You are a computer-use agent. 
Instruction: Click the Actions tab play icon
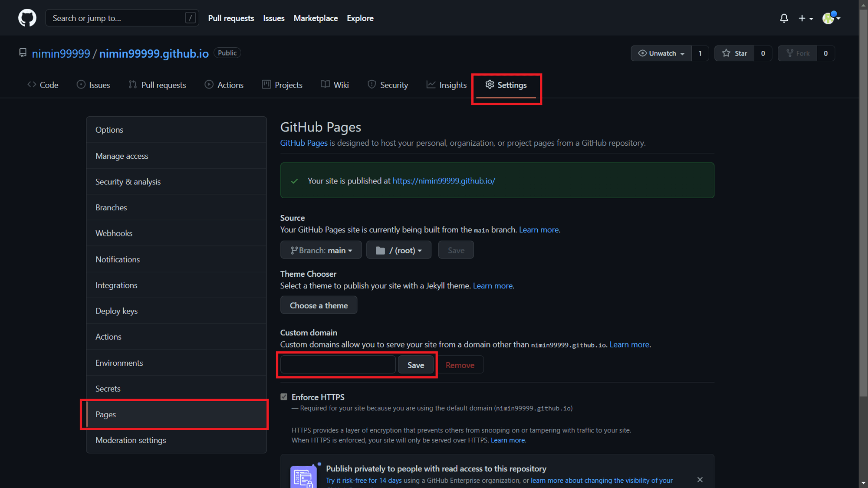pos(209,85)
